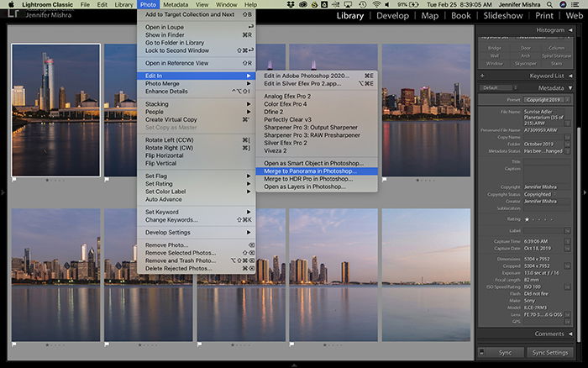Open the Notification Center list icon

(x=575, y=4)
